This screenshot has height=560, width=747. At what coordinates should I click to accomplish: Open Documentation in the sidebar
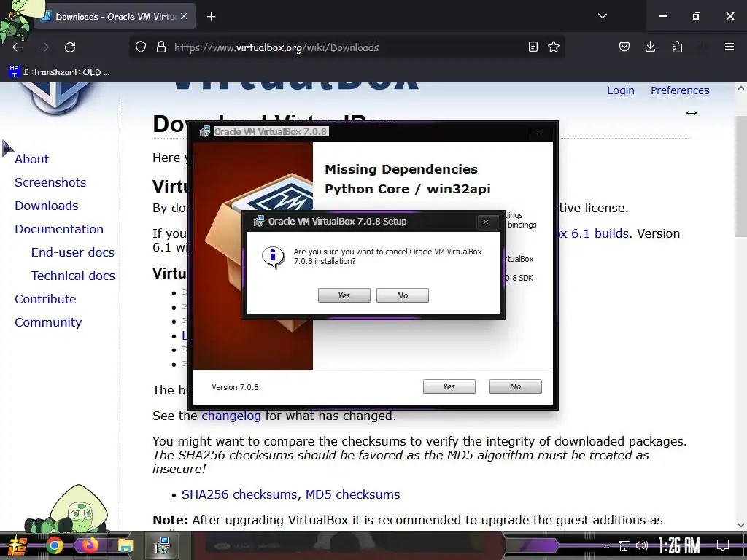[59, 229]
